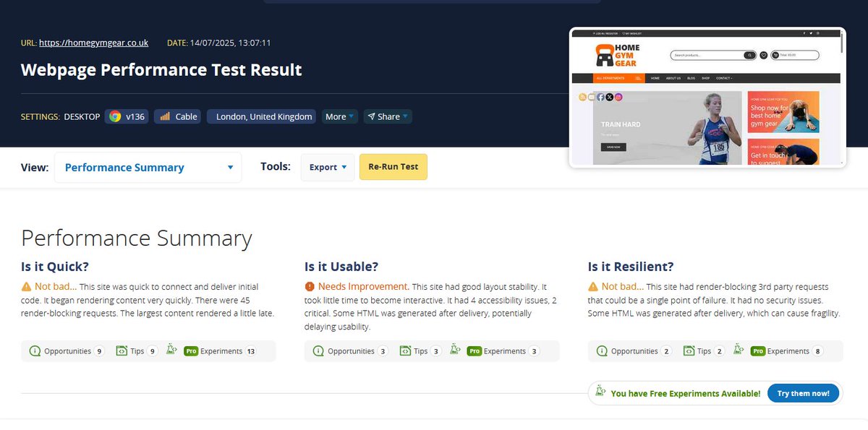Click the Try them now button
The width and height of the screenshot is (868, 430).
point(803,393)
